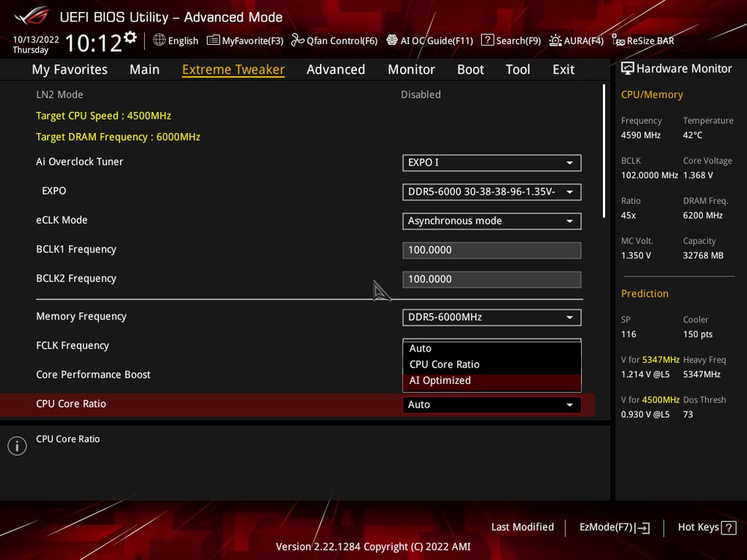Click the Last Modified button
747x560 pixels.
click(522, 527)
